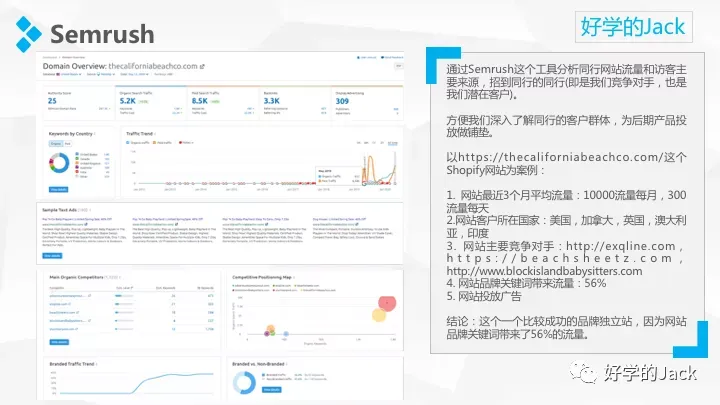
Task: Click info icon next to Keywords by Country
Action: point(95,134)
